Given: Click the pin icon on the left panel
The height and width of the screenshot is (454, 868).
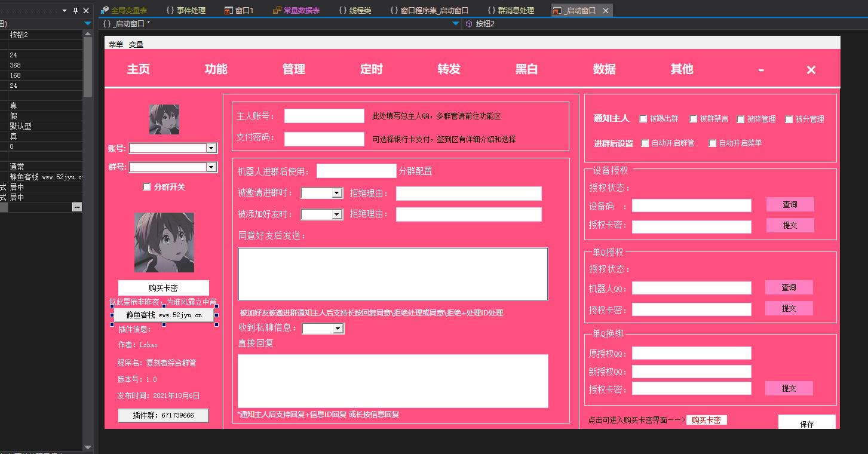Looking at the screenshot, I should (x=75, y=11).
